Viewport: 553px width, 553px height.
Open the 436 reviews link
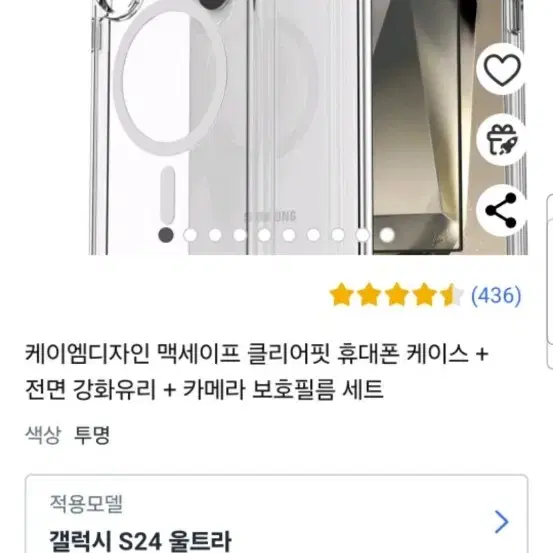click(496, 295)
